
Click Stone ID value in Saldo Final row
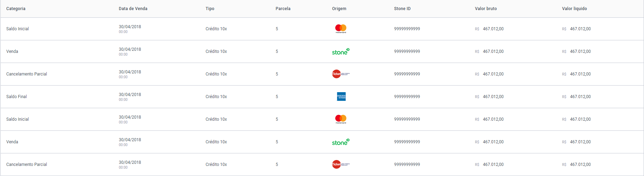(407, 97)
